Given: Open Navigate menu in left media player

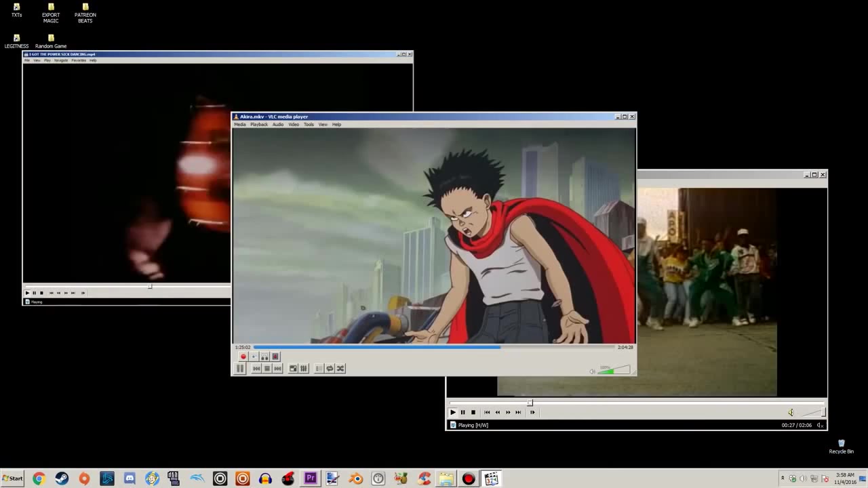Looking at the screenshot, I should (x=61, y=60).
